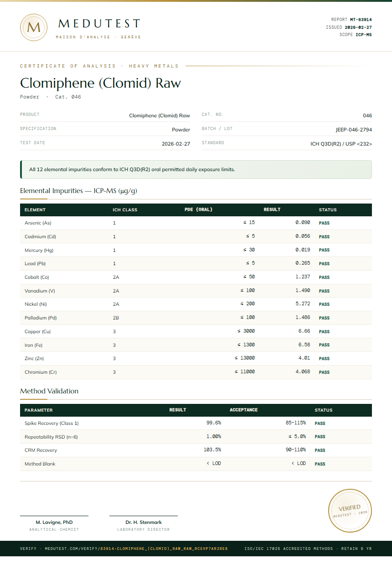Select test date value 2026-02-27
This screenshot has width=392, height=570.
tap(176, 144)
